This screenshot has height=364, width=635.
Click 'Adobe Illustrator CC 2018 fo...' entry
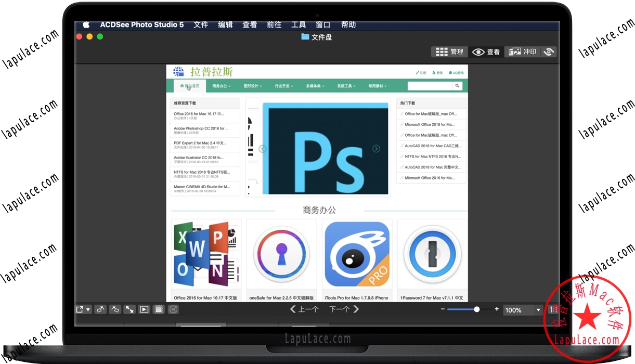[x=199, y=157]
